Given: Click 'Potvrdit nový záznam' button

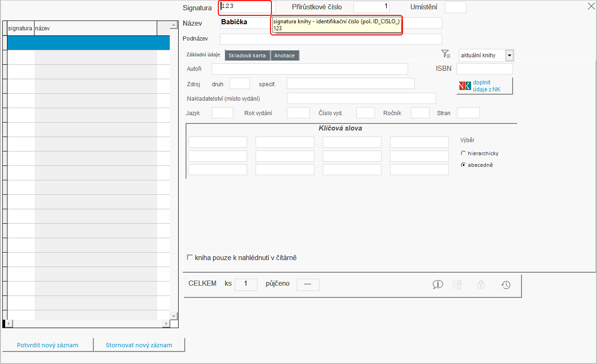Looking at the screenshot, I should pos(48,345).
